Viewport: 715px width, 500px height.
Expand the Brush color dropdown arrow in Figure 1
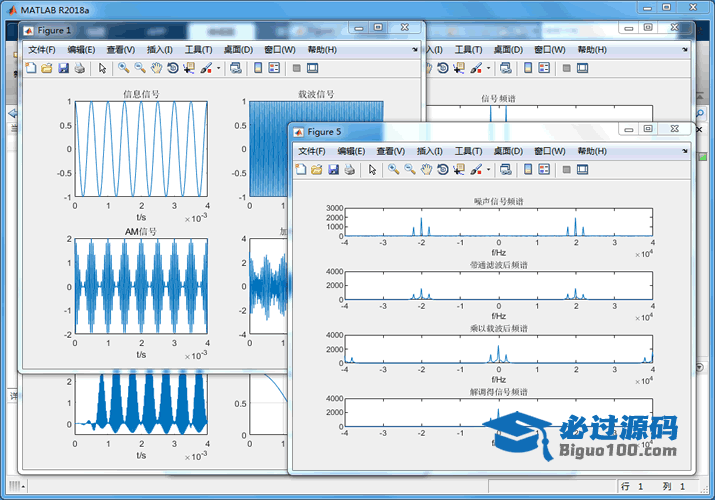(x=218, y=68)
